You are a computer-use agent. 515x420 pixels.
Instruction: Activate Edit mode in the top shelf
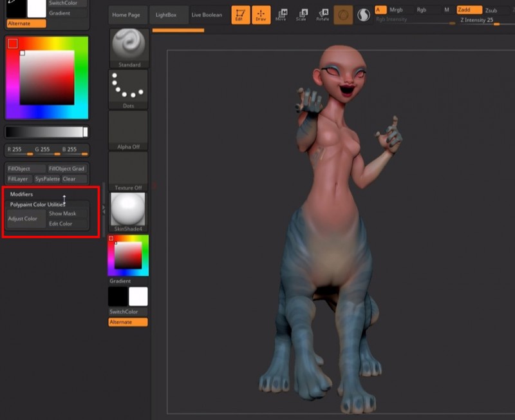tap(240, 15)
